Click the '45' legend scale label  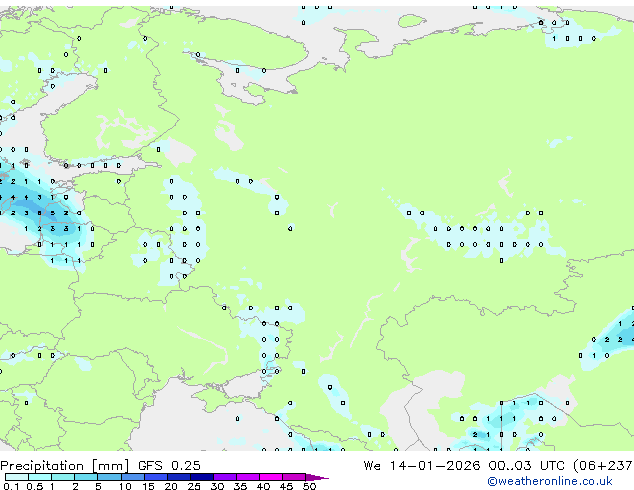point(286,486)
